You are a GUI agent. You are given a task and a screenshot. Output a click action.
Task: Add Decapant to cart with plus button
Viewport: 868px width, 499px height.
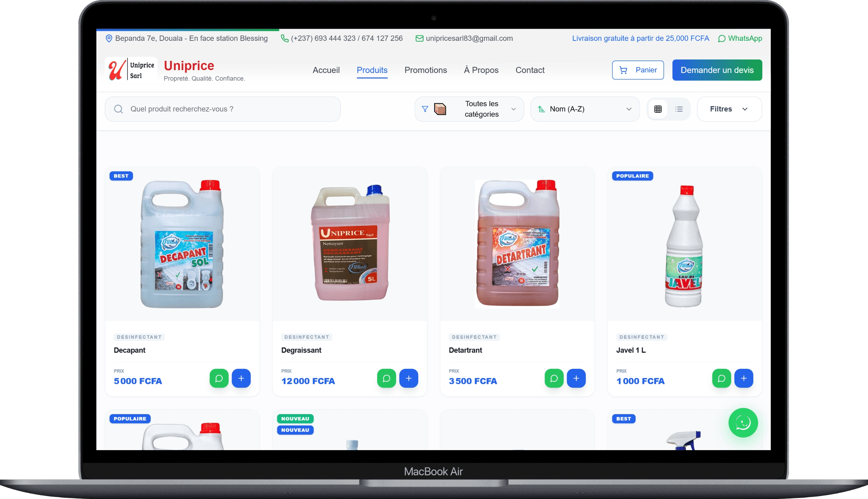pyautogui.click(x=241, y=378)
